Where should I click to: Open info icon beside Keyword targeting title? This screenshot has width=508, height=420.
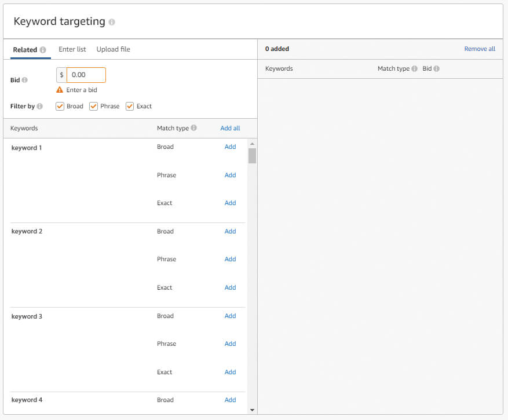(x=112, y=22)
